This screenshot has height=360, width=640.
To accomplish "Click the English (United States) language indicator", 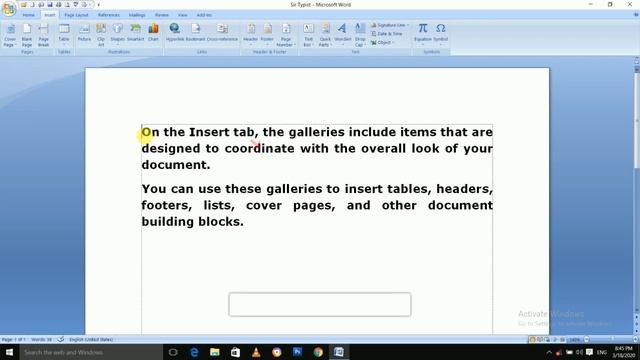I will 91,340.
